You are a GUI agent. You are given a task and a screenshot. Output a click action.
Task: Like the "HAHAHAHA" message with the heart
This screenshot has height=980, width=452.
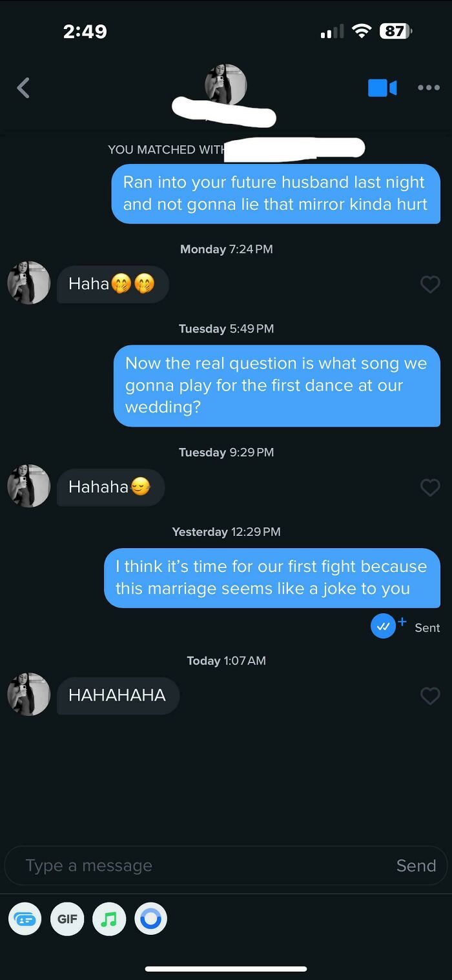coord(430,696)
